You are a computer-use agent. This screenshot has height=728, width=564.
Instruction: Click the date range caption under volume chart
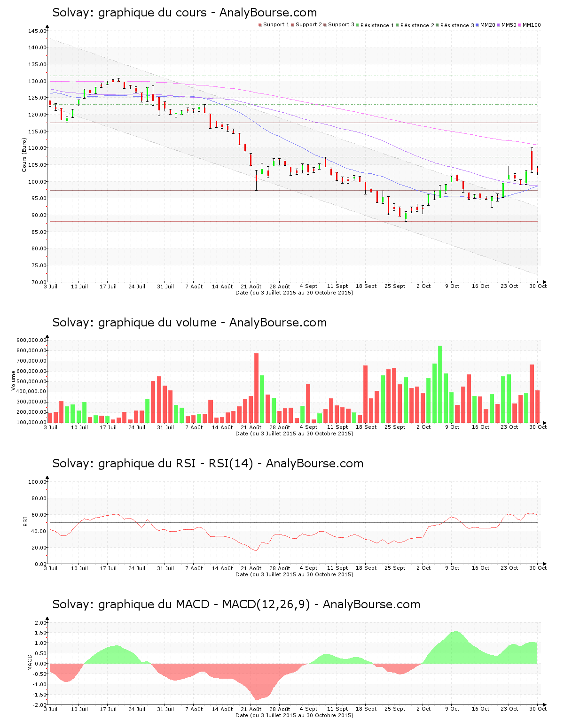pyautogui.click(x=294, y=434)
